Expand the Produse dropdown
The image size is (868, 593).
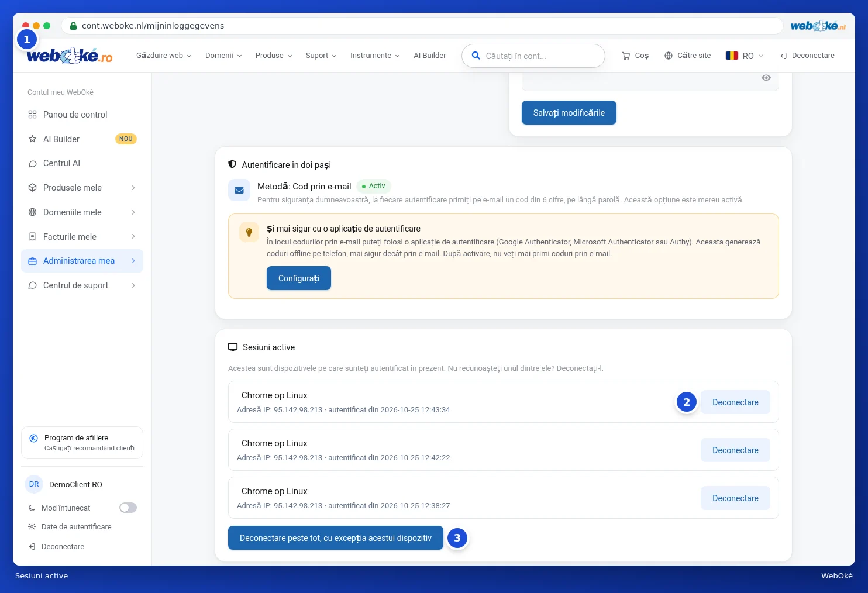click(x=274, y=56)
